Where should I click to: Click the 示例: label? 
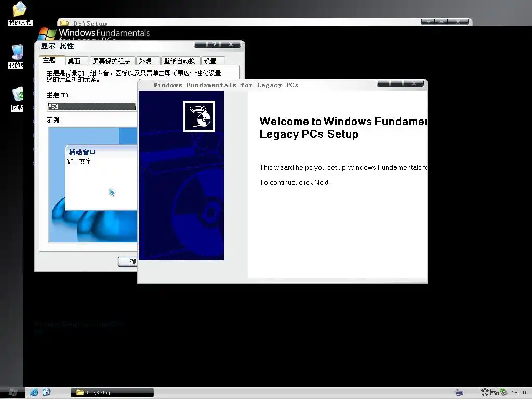tap(54, 120)
